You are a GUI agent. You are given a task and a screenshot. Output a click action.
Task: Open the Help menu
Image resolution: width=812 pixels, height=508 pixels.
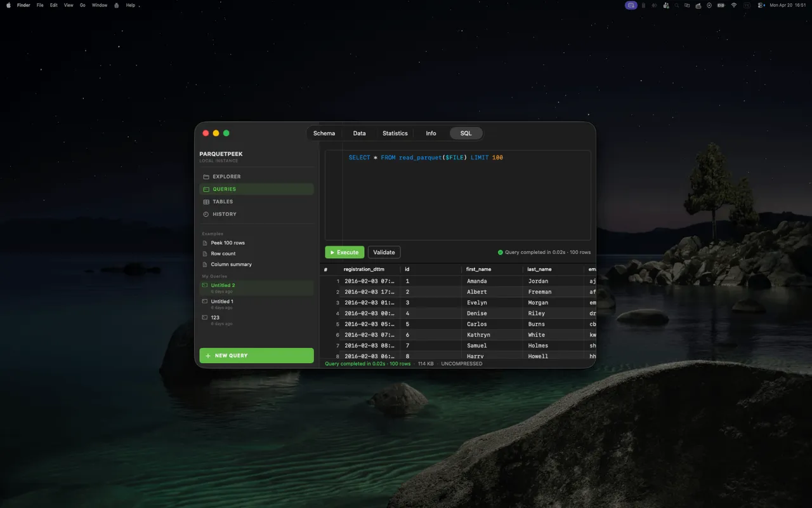click(131, 5)
